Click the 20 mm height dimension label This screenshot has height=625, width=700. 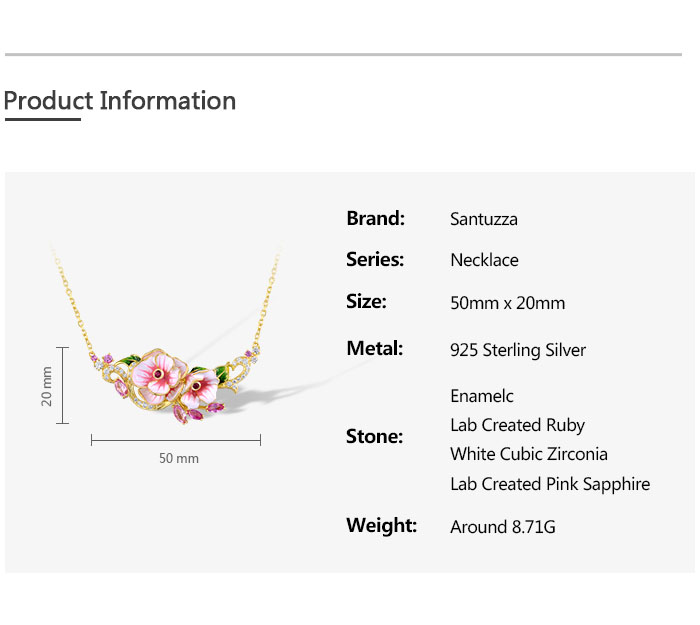[x=46, y=385]
